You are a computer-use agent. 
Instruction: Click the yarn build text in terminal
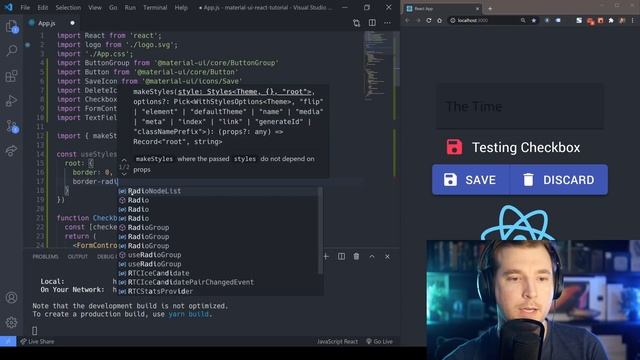pos(188,314)
